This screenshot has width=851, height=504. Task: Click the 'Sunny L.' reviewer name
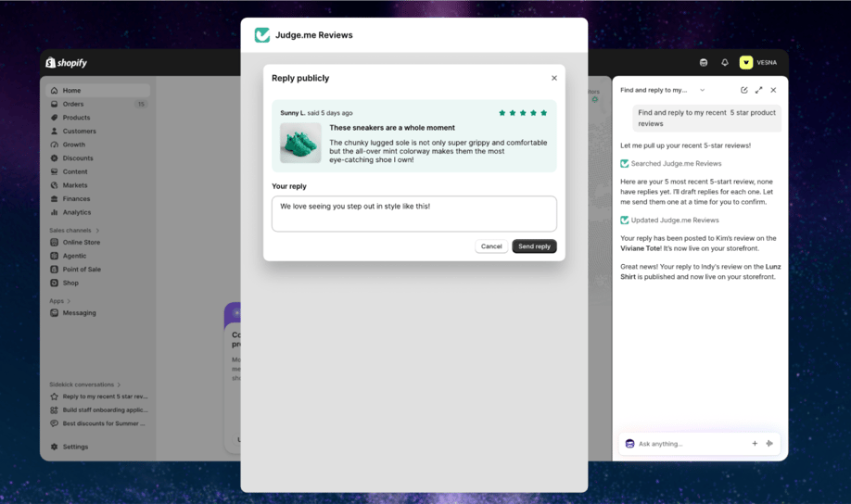click(293, 113)
